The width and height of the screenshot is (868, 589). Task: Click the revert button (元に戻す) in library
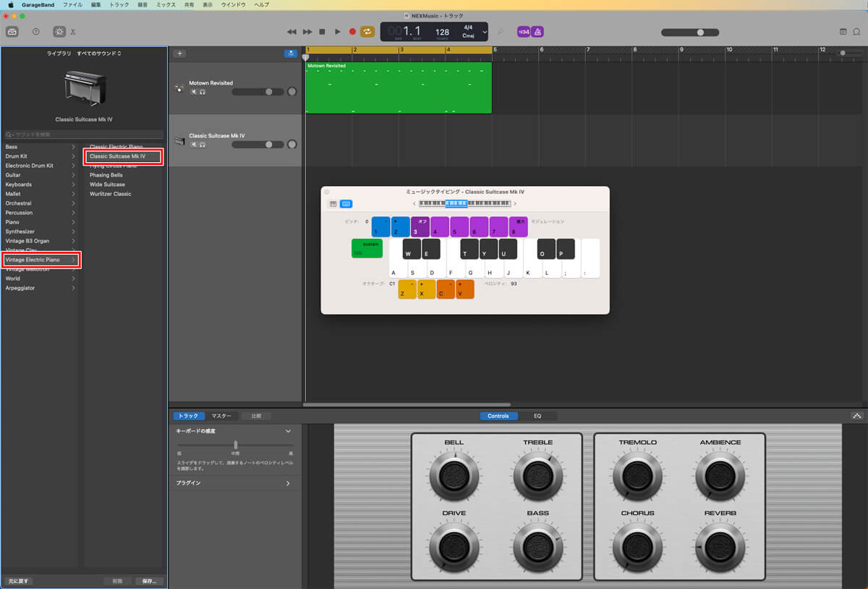(x=18, y=581)
